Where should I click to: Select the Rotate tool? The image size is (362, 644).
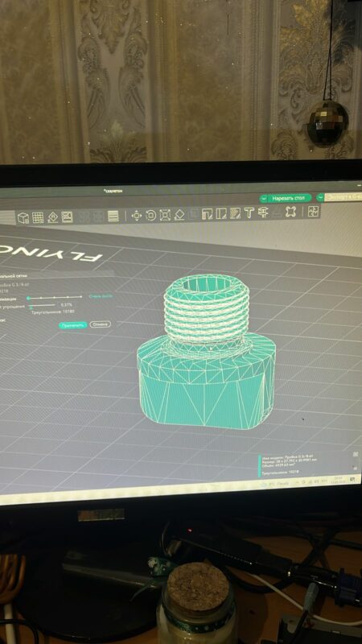150,215
